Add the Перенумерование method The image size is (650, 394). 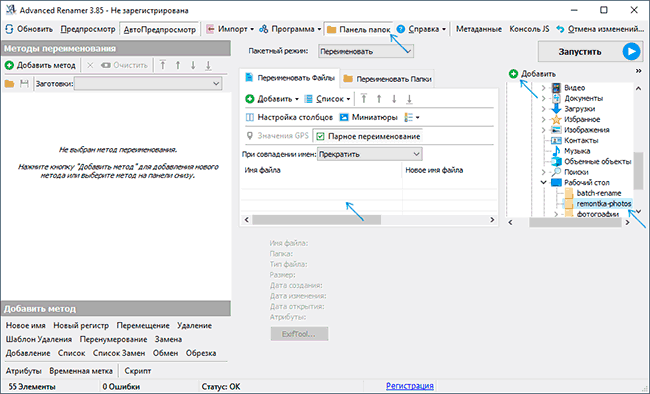[x=113, y=339]
